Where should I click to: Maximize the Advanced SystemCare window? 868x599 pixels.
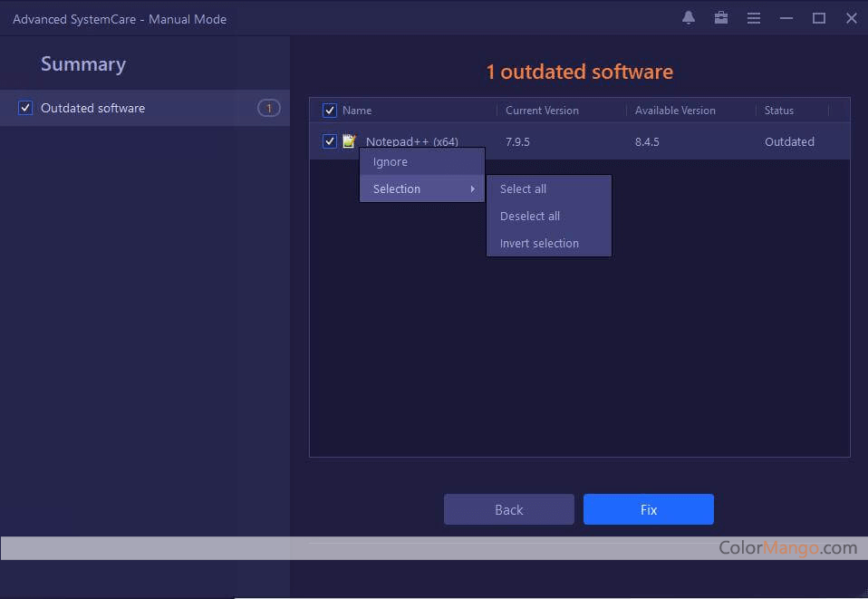coord(819,18)
